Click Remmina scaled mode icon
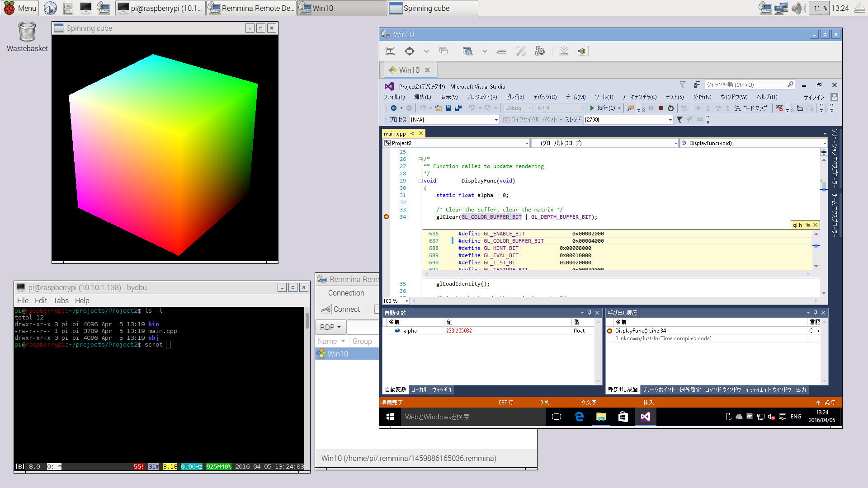Image resolution: width=868 pixels, height=488 pixels. (x=467, y=51)
